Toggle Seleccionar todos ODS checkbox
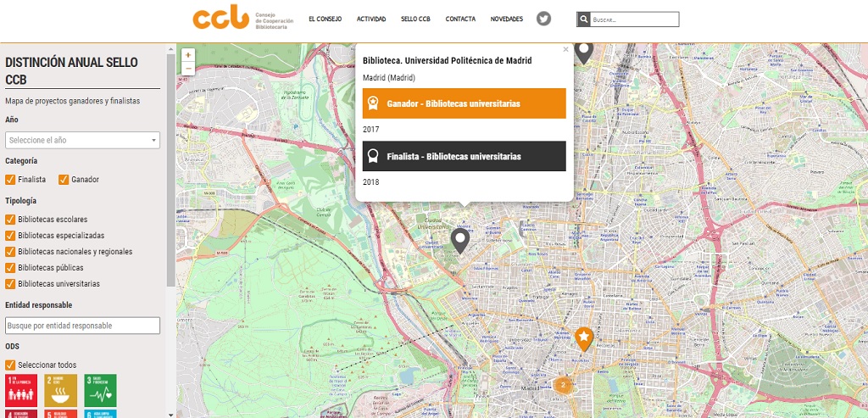Viewport: 868px width, 418px height. click(x=10, y=365)
